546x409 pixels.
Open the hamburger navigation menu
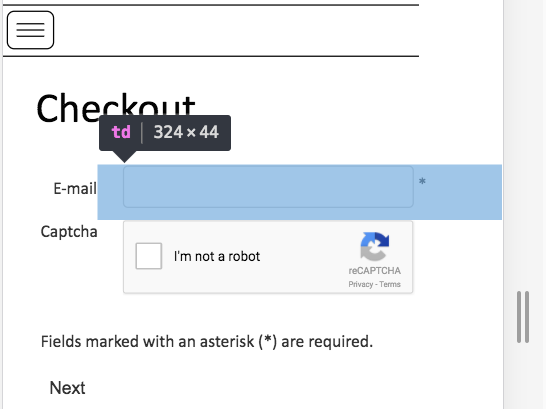30,30
